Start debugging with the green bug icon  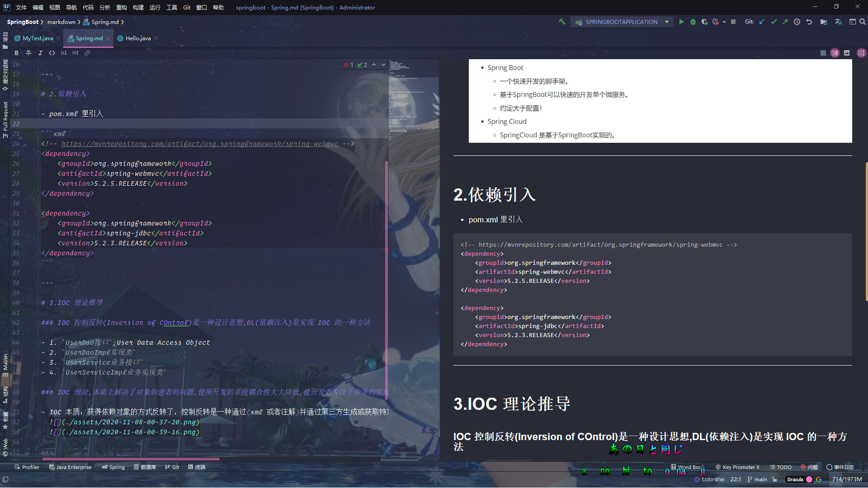693,22
